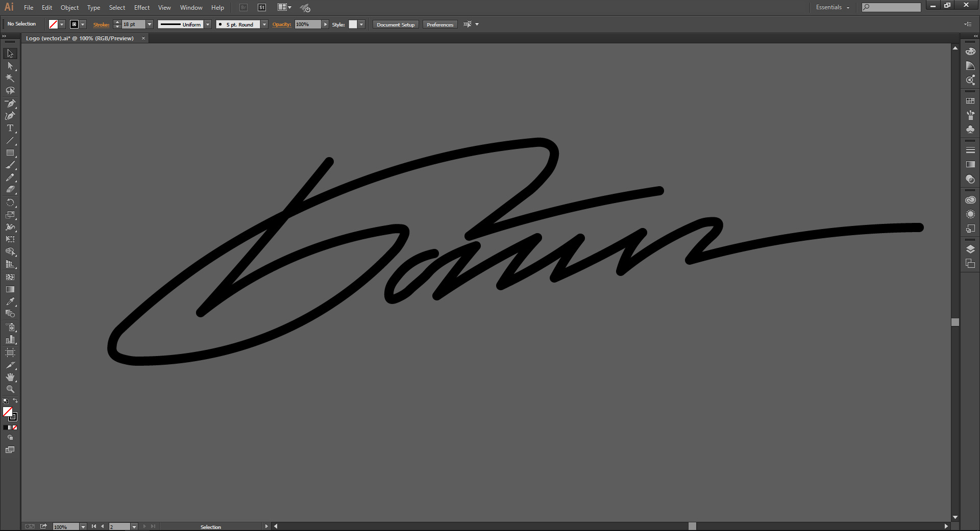
Task: Close the Logo (vector).ai tab
Action: [143, 38]
